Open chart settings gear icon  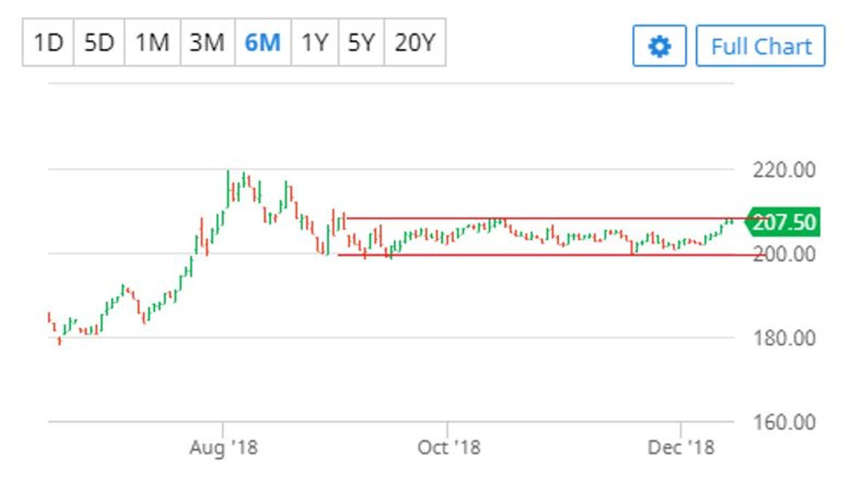click(x=659, y=46)
